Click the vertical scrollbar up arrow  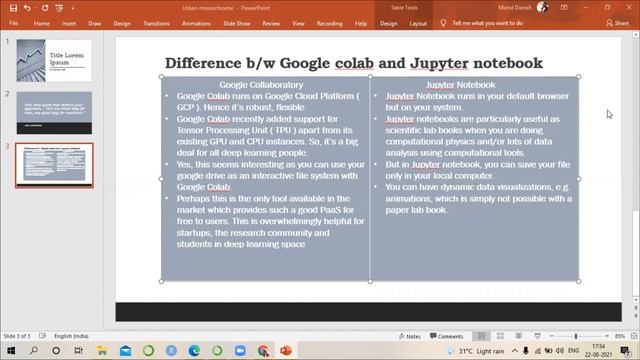(x=636, y=35)
